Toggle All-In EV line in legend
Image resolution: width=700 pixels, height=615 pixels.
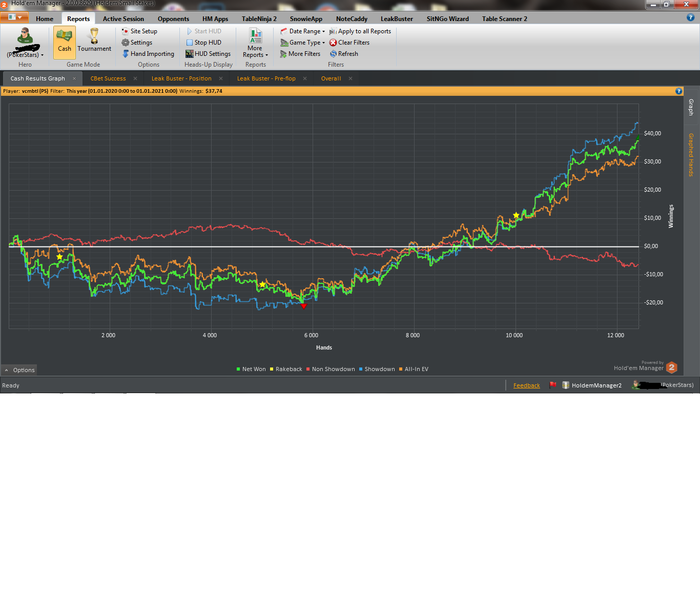pyautogui.click(x=413, y=369)
